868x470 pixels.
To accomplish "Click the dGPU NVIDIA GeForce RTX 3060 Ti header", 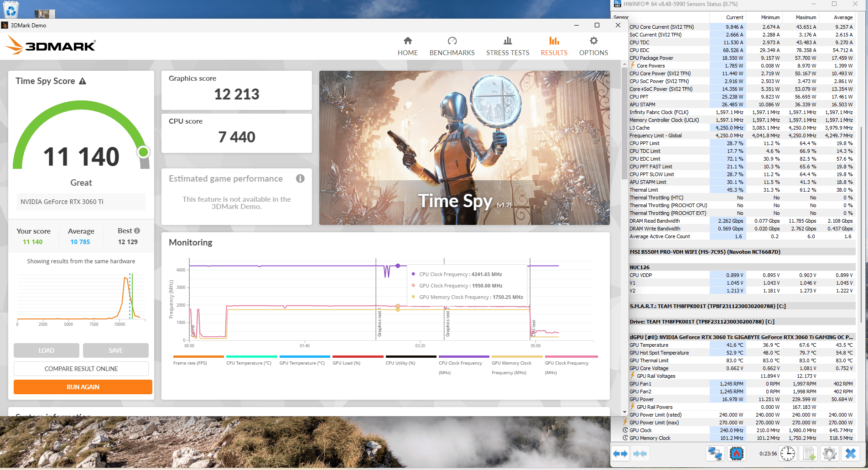I will tap(742, 337).
